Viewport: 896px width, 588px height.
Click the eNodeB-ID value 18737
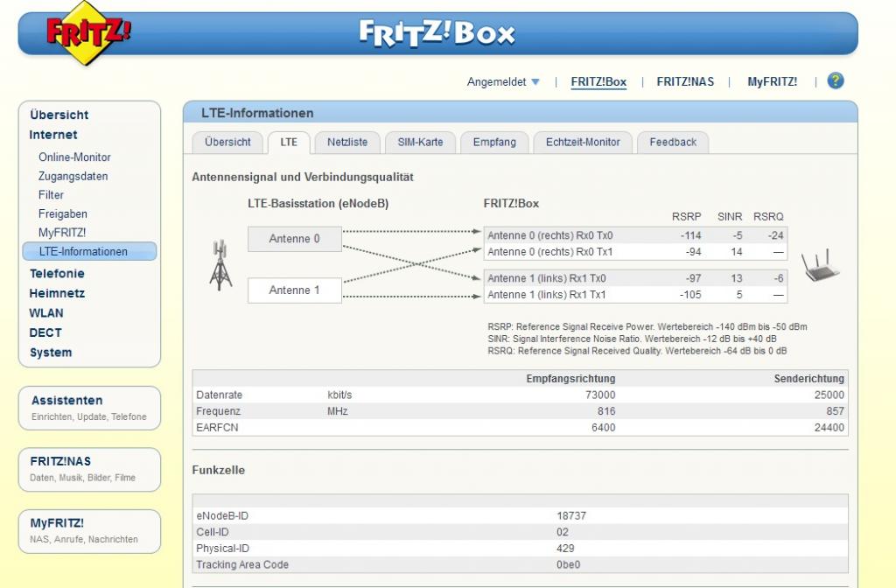point(571,515)
